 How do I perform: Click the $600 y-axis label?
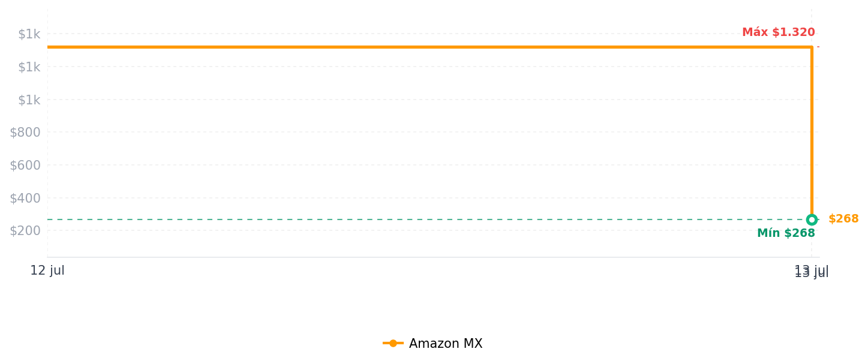pyautogui.click(x=25, y=166)
